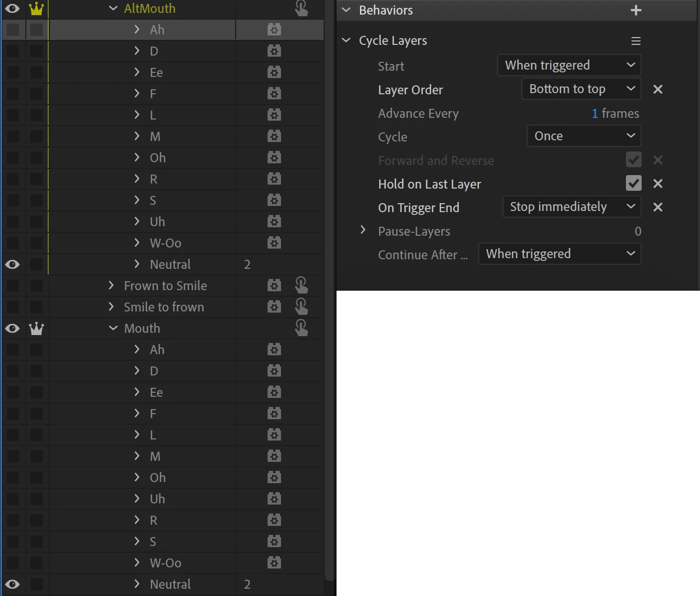Click tag number 2 on Mouth Neutral
This screenshot has width=700, height=596.
click(247, 584)
